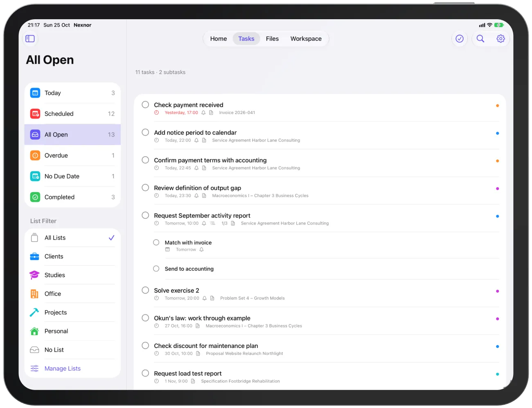Screen dimensions: 532x408
Task: Click the 'Send to accounting' subtask text
Action: click(189, 269)
